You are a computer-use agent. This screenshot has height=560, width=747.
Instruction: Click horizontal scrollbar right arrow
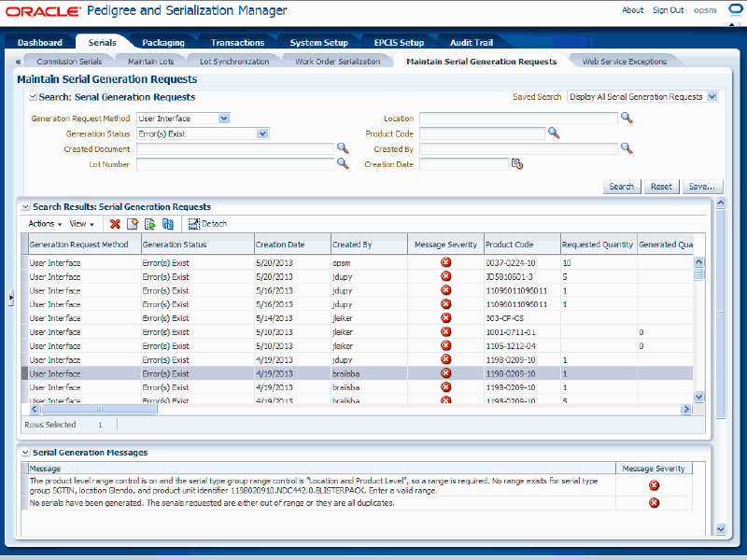pos(686,409)
